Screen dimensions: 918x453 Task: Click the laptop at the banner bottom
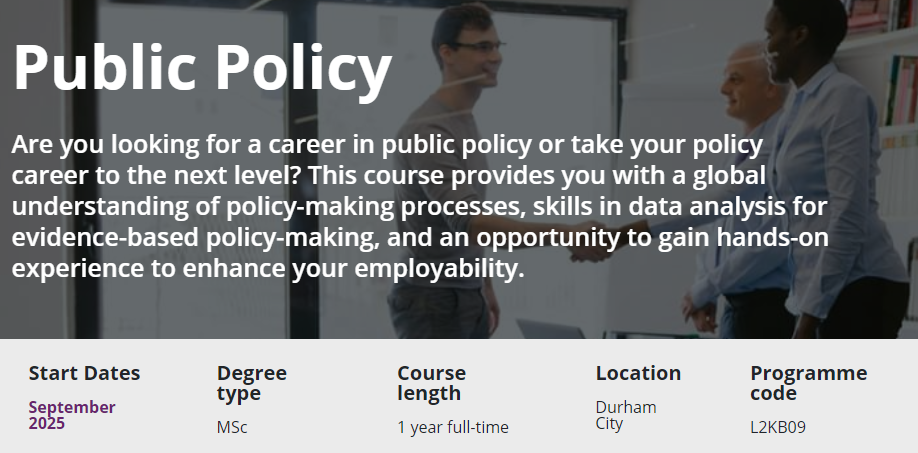click(549, 329)
